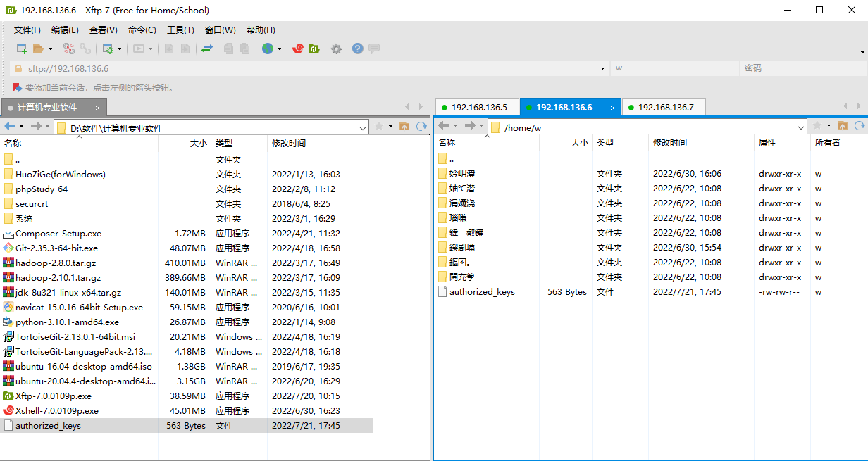
Task: Click the grey speech-bubble feedback icon
Action: [x=374, y=49]
